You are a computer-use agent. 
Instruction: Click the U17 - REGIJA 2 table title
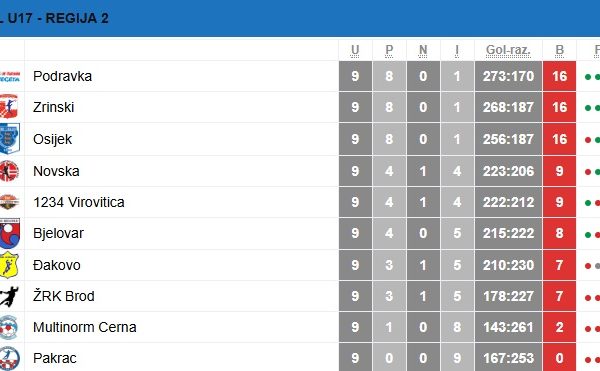pos(57,18)
